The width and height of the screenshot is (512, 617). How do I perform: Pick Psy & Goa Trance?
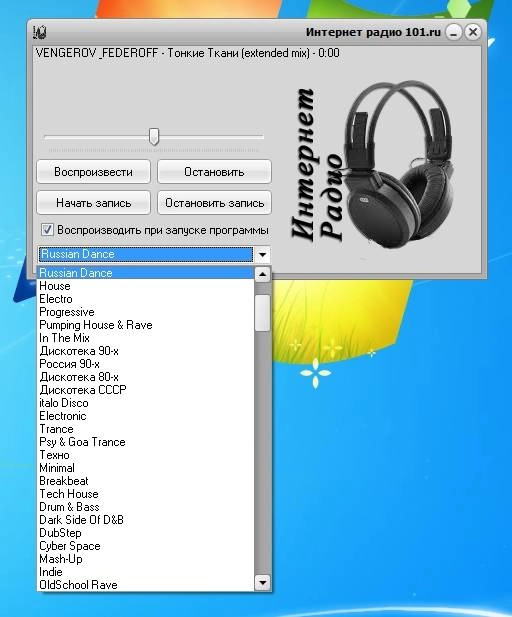[146, 442]
